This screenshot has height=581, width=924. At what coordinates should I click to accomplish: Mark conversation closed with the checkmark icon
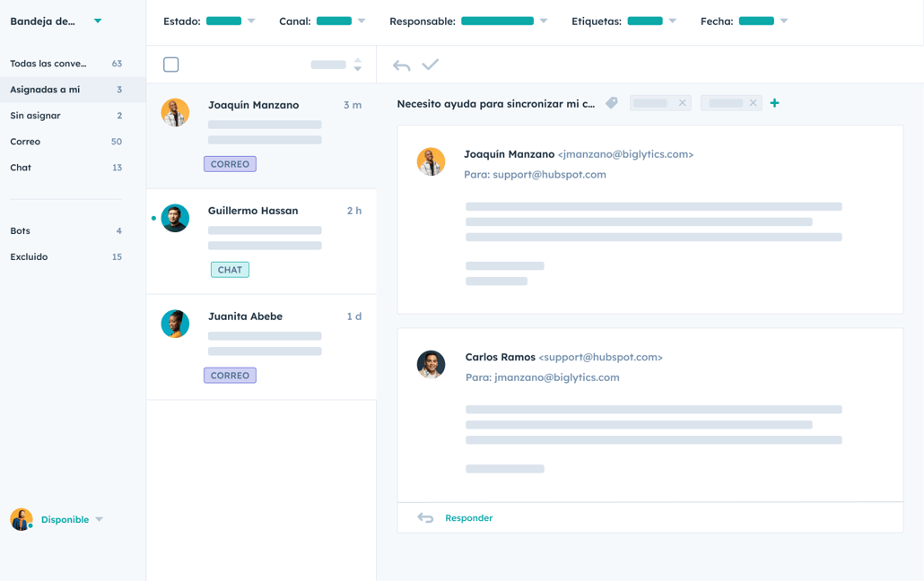[x=431, y=65]
